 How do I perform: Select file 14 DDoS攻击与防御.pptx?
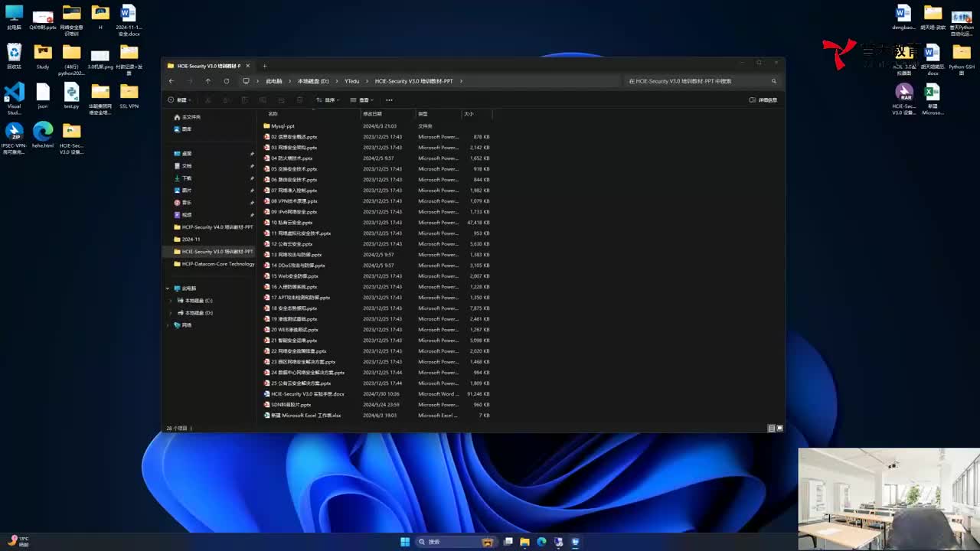[294, 266]
